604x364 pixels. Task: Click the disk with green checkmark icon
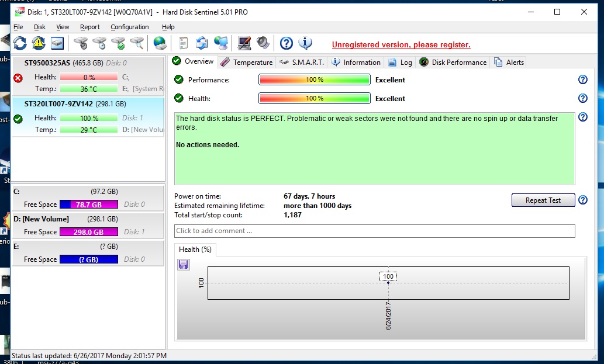click(x=118, y=43)
